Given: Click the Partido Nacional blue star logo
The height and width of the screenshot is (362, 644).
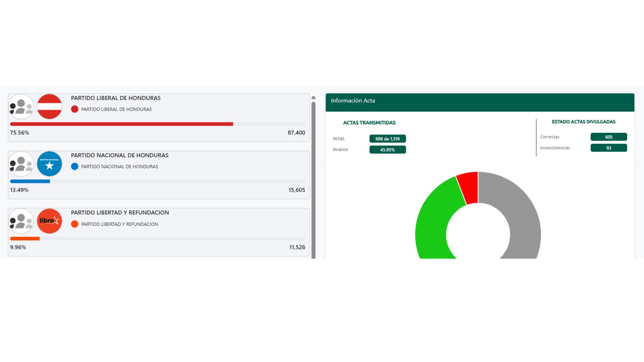Looking at the screenshot, I should (x=49, y=164).
